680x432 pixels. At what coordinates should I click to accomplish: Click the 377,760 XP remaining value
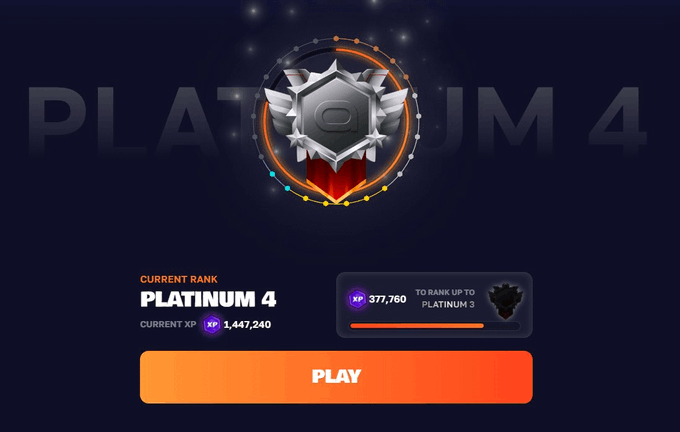(x=388, y=299)
